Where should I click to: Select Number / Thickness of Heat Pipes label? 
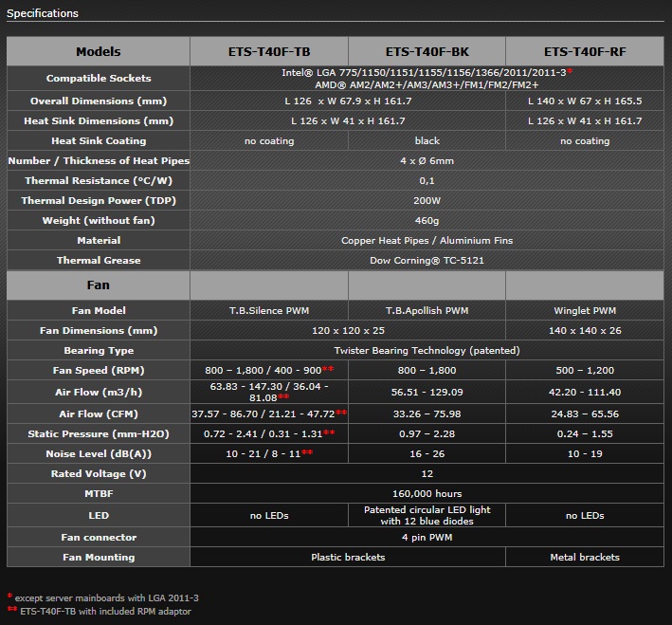coord(99,160)
